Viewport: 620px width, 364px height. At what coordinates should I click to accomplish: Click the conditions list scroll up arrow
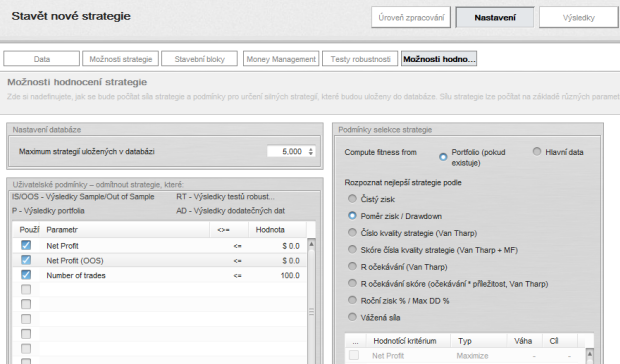point(311,244)
